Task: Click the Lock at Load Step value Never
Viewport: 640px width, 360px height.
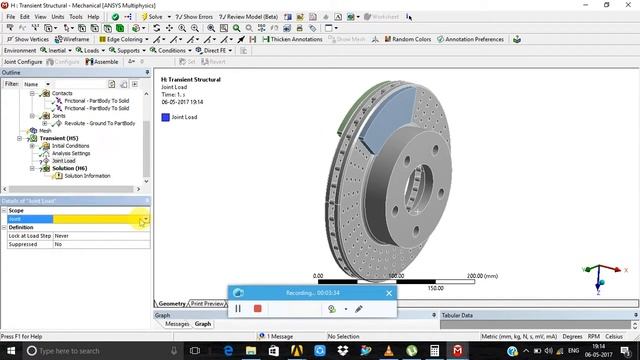Action: [x=102, y=236]
